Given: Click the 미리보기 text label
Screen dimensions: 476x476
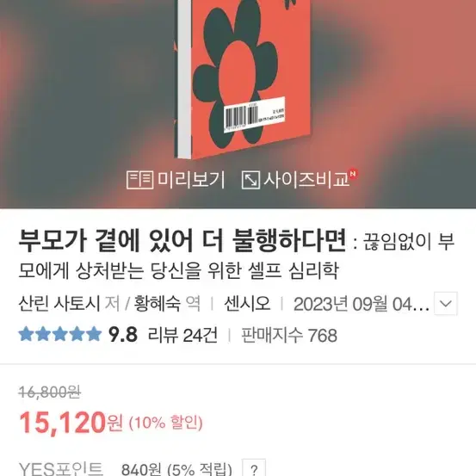Looking at the screenshot, I should point(191,180).
